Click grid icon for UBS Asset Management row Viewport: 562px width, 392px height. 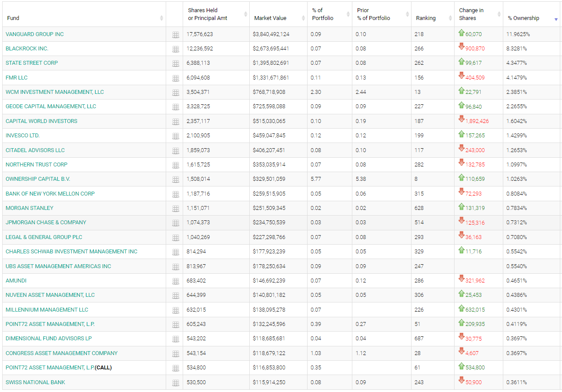(176, 267)
